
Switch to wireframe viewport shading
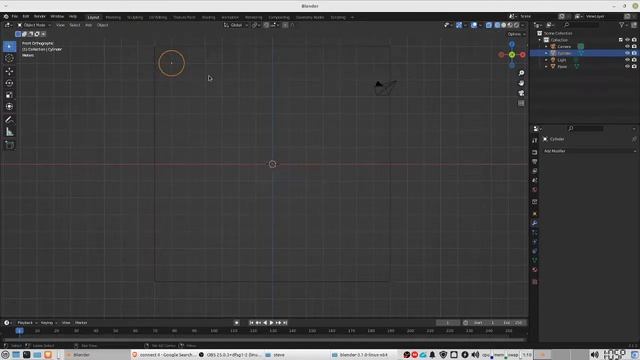click(x=497, y=25)
